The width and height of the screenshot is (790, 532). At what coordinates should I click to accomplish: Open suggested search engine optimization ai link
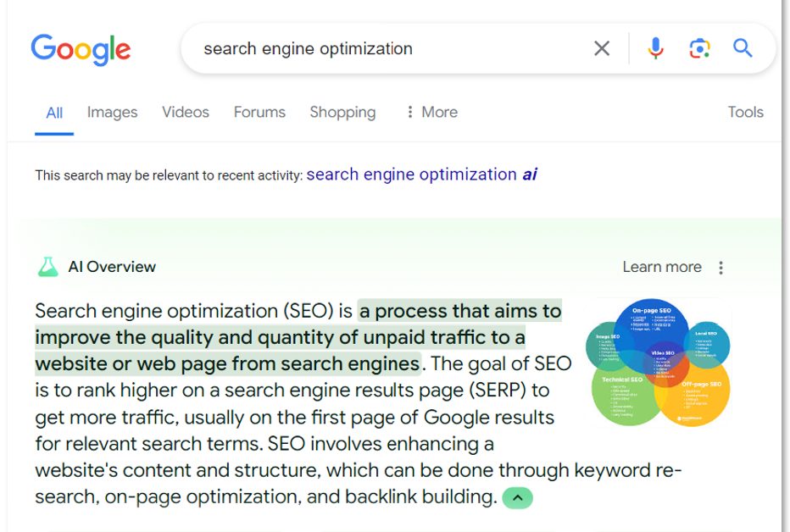[x=421, y=175]
